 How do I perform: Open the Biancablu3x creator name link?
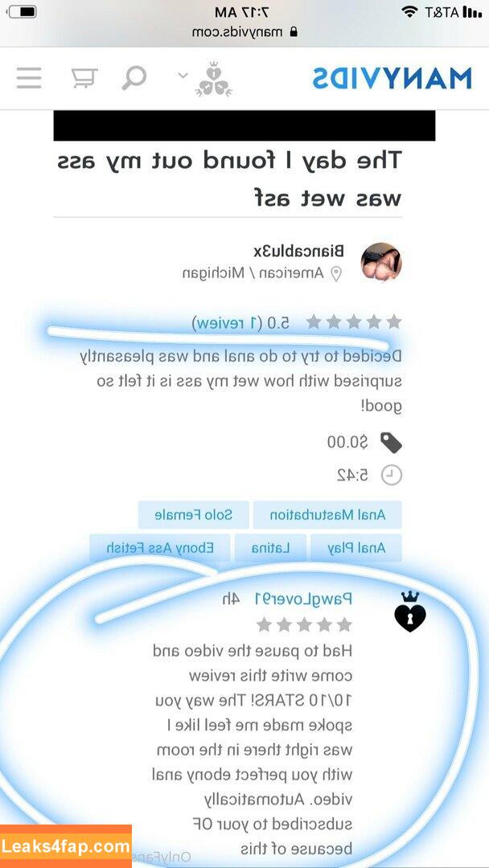[x=298, y=251]
